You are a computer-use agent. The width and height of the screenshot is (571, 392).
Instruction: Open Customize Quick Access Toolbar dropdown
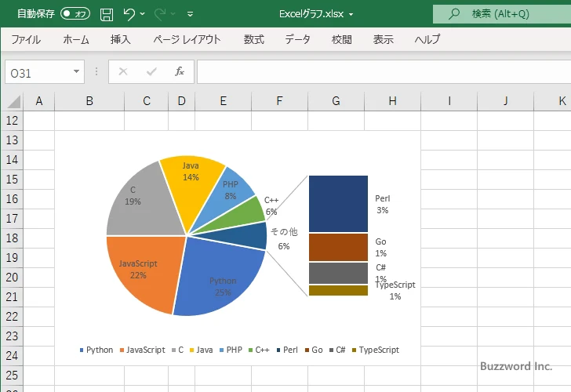pos(190,14)
